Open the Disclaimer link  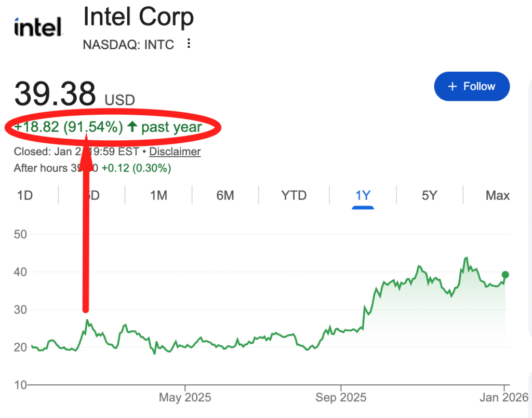pos(175,152)
